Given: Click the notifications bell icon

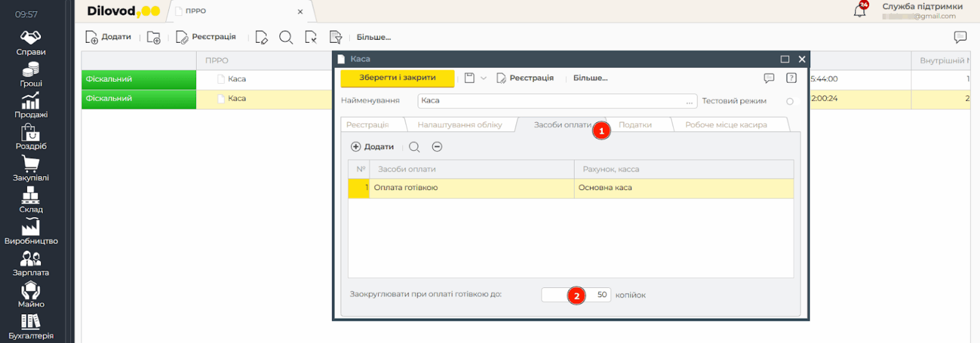Looking at the screenshot, I should [x=860, y=11].
